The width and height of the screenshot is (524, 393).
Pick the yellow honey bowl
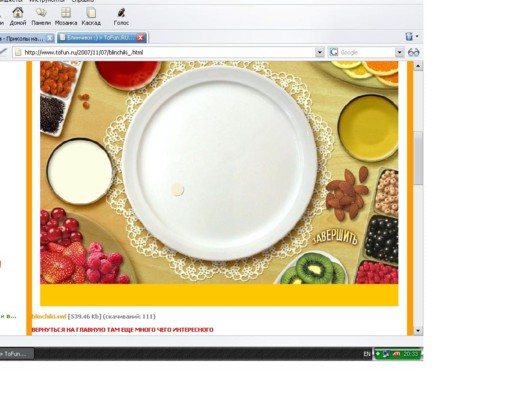(x=368, y=128)
